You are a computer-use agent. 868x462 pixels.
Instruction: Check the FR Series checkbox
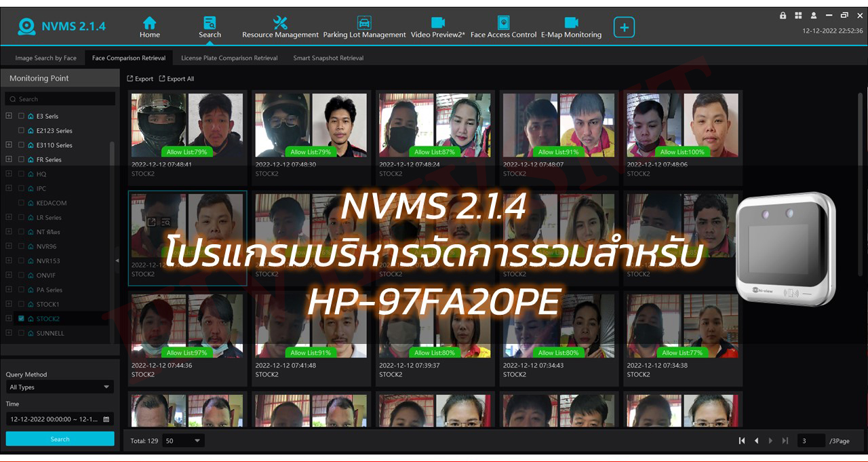(x=22, y=159)
